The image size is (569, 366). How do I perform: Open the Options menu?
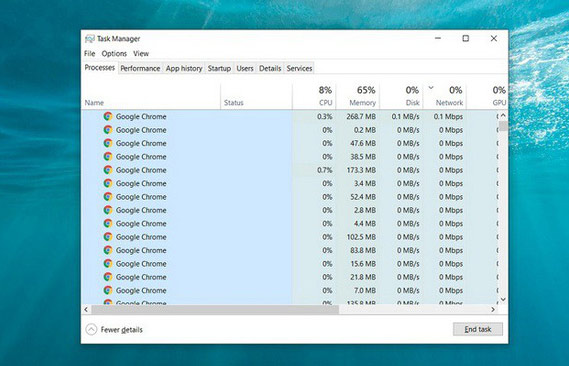[114, 54]
